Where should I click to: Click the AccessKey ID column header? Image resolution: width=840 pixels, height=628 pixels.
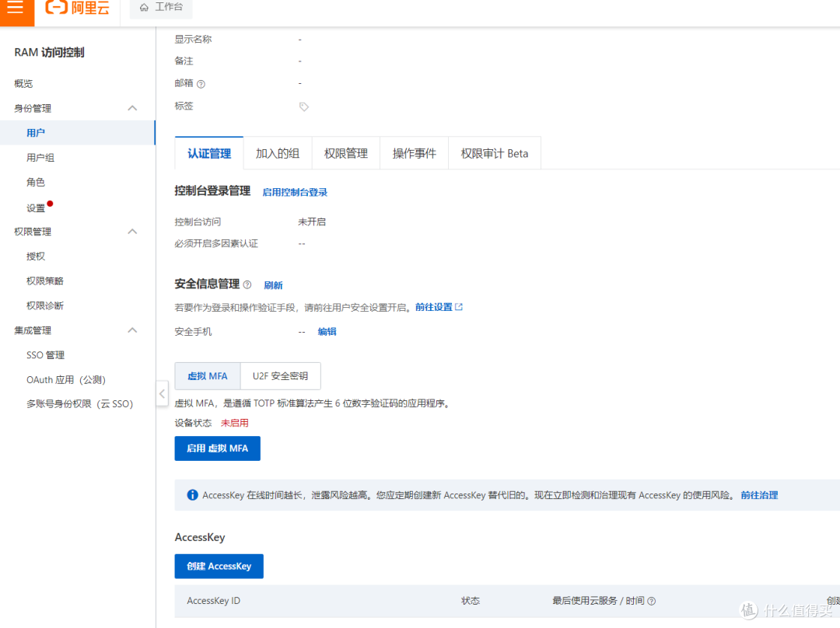(x=213, y=601)
